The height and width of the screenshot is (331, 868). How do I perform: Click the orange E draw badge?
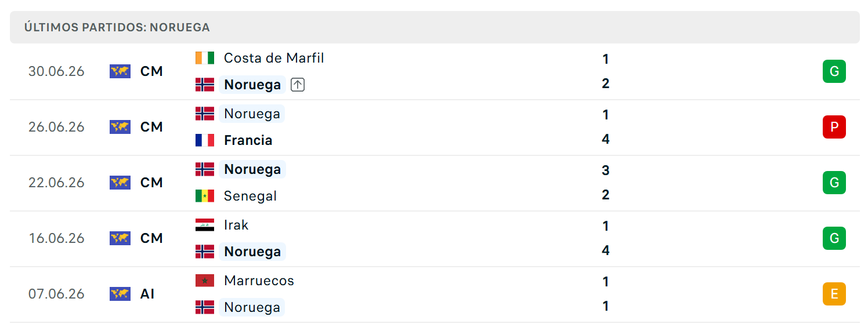click(x=834, y=294)
